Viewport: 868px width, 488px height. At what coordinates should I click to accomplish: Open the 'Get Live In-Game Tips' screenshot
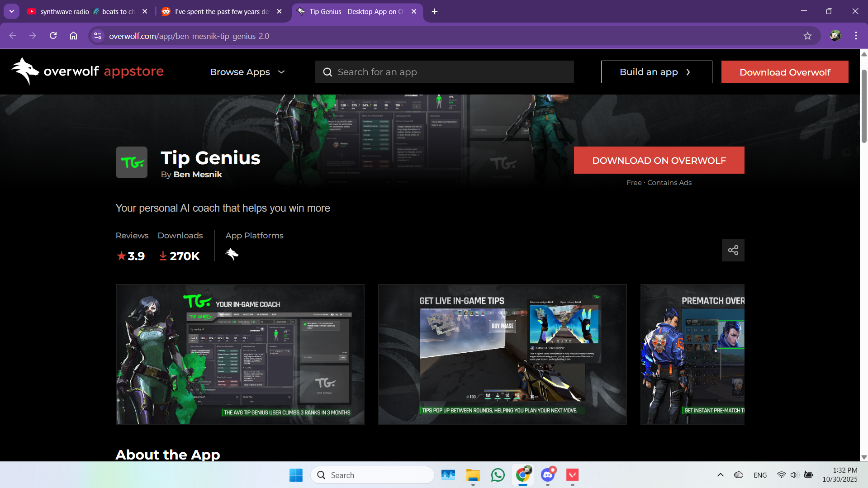(503, 354)
